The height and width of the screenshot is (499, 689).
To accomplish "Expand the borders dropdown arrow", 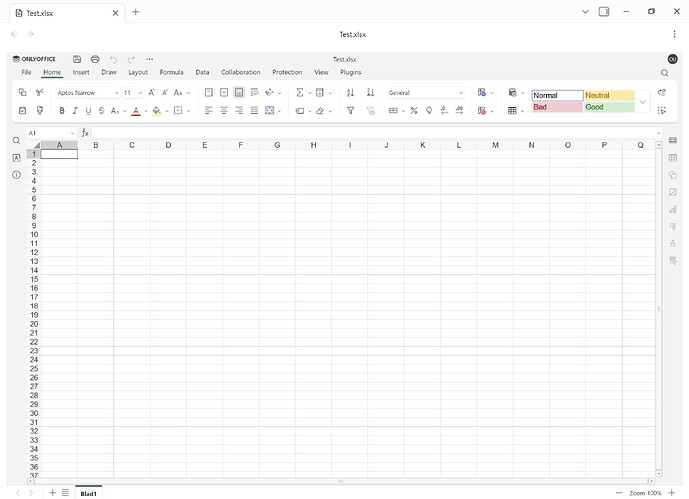I will point(189,111).
